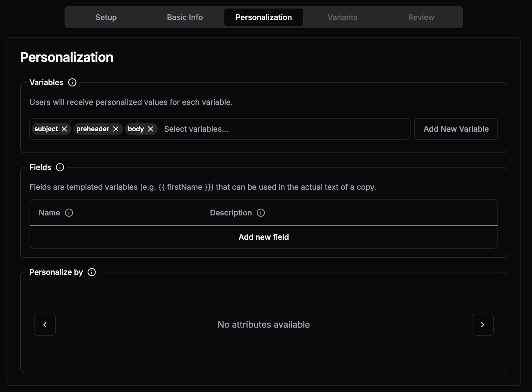
Task: Go to next attributes with right chevron
Action: click(x=482, y=325)
